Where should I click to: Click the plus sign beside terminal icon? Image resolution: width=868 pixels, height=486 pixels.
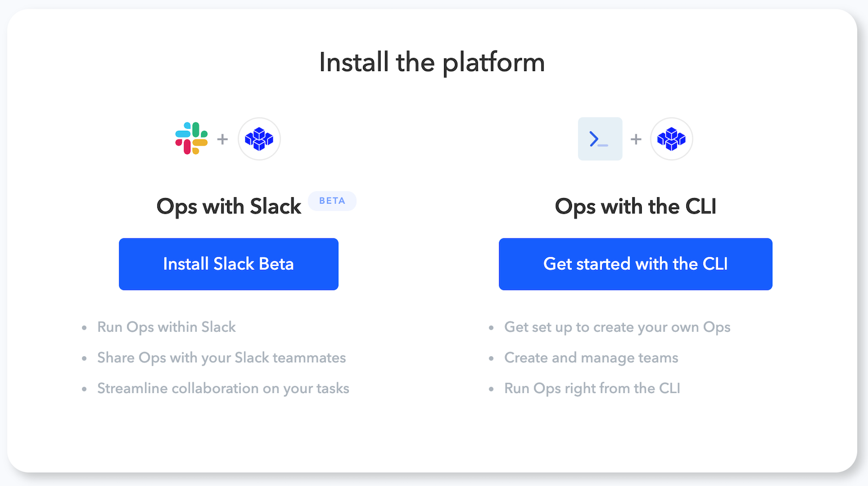tap(636, 140)
